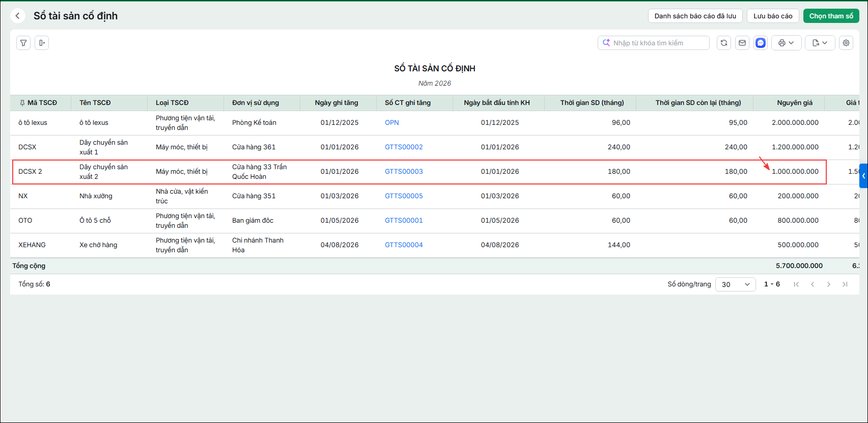The height and width of the screenshot is (423, 868).
Task: Open the Số dòng/trang 30 dropdown
Action: click(x=736, y=284)
